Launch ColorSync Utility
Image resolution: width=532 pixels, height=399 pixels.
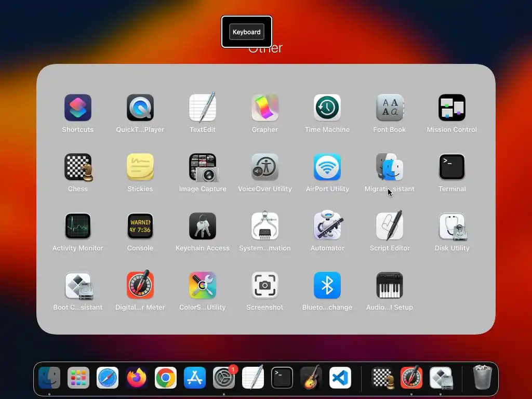click(x=203, y=286)
